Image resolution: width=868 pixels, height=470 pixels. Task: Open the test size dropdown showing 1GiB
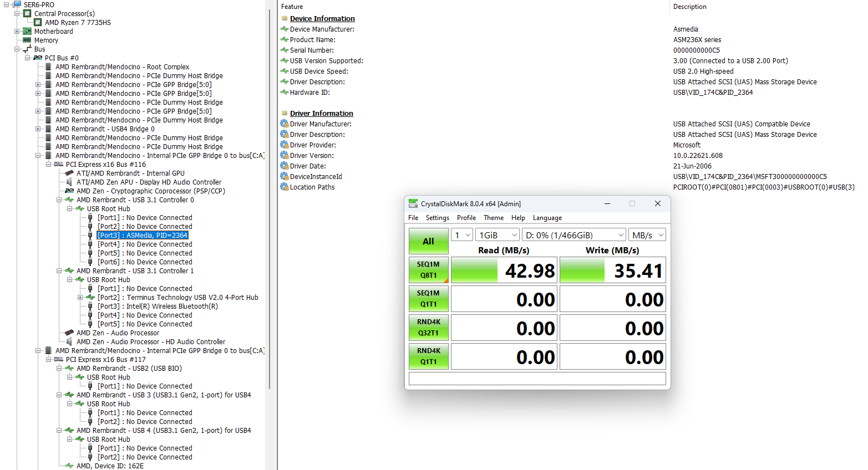[x=498, y=235]
